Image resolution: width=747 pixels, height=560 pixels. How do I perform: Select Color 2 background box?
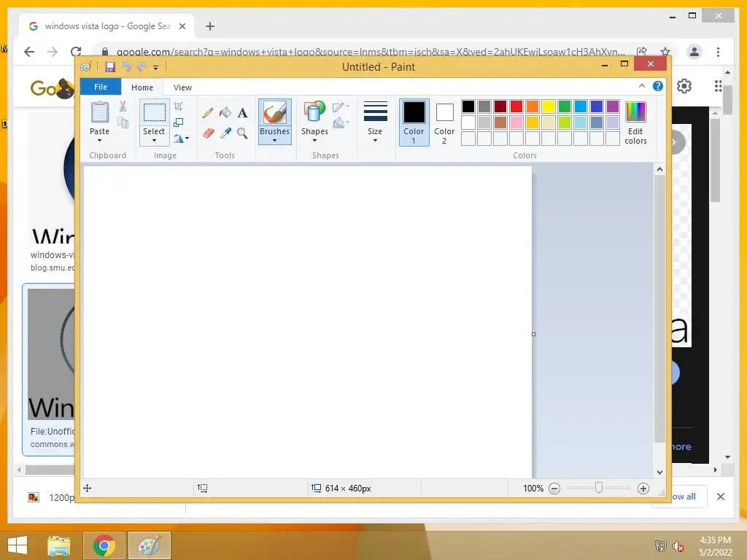coord(444,122)
